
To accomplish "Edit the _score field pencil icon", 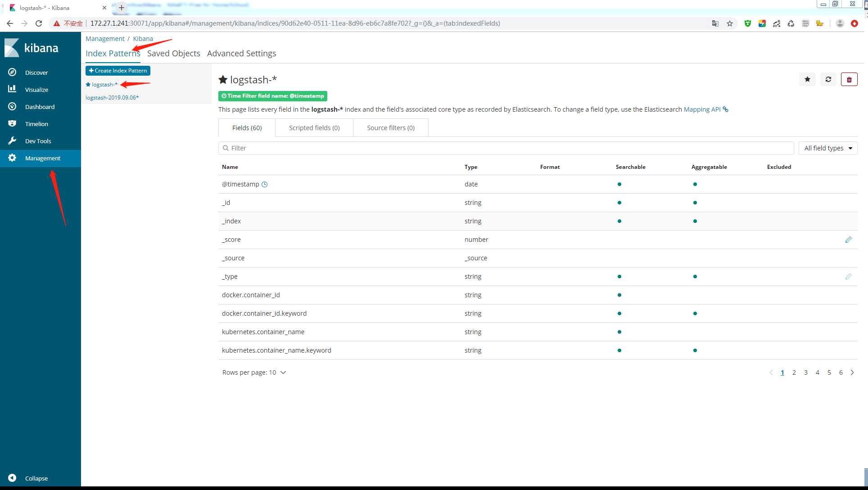I will click(x=848, y=240).
